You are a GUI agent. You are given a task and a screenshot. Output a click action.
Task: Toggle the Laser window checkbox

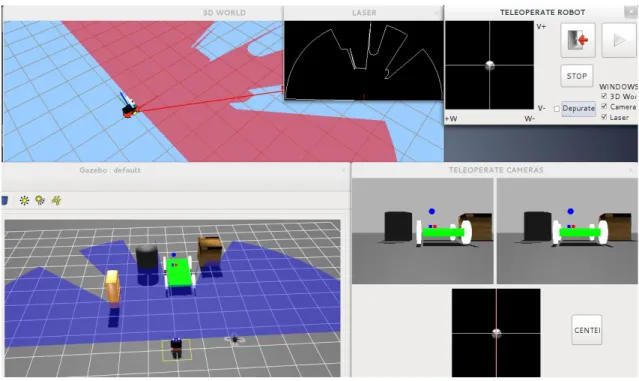[x=604, y=117]
